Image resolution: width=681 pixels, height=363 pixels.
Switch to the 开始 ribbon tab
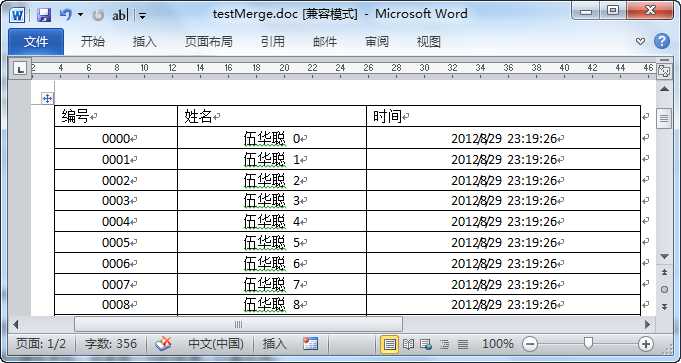point(93,42)
